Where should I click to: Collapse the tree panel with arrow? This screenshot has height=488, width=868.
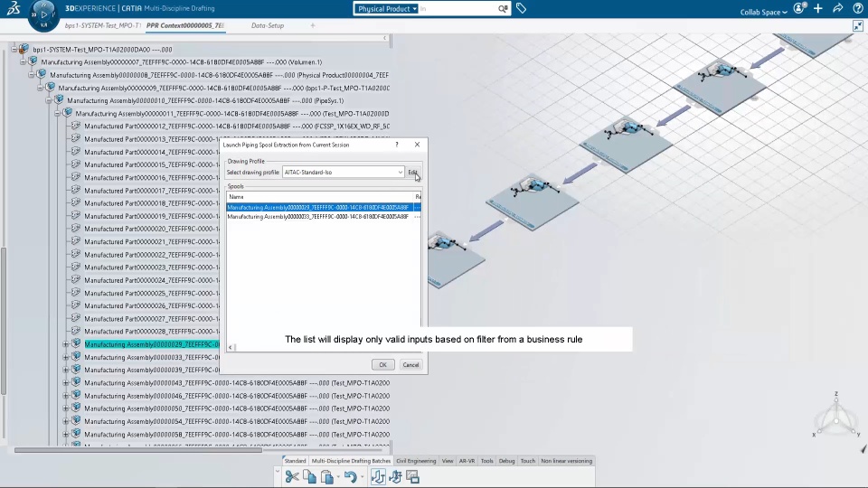tap(385, 38)
